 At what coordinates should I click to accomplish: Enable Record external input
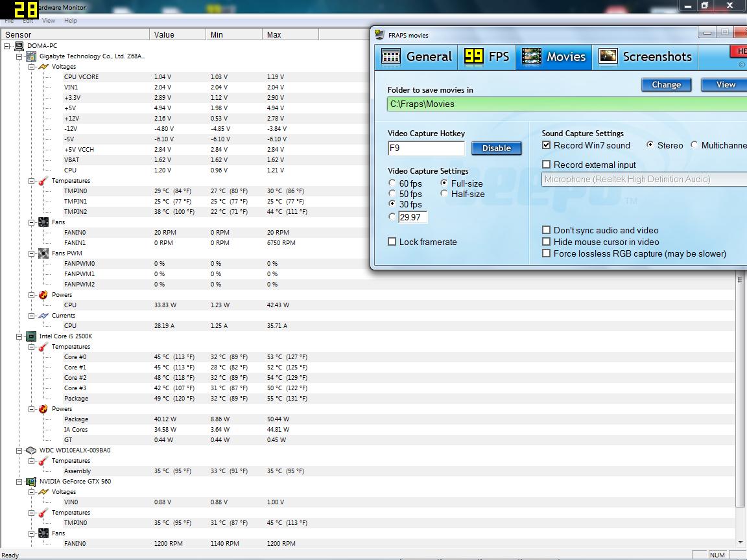pos(547,165)
